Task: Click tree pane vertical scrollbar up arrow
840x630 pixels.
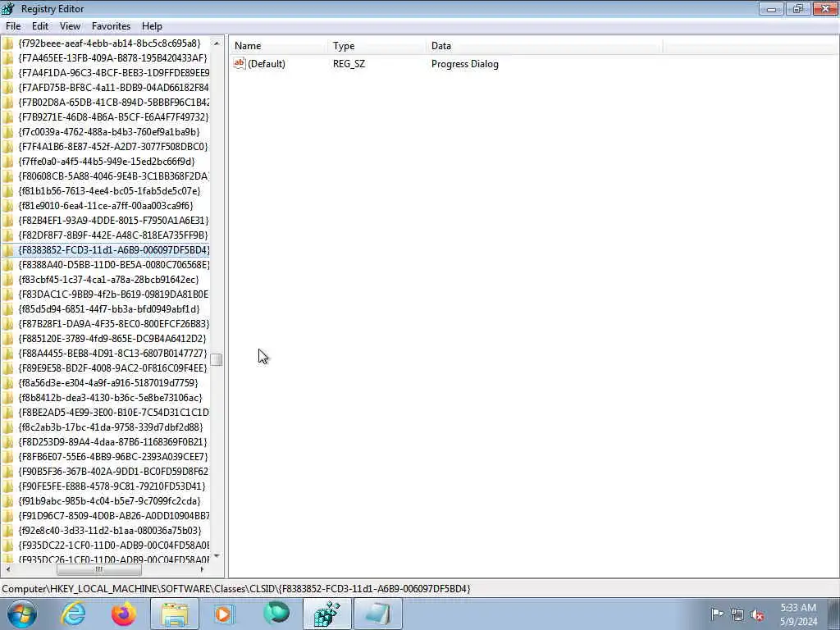Action: (217, 43)
